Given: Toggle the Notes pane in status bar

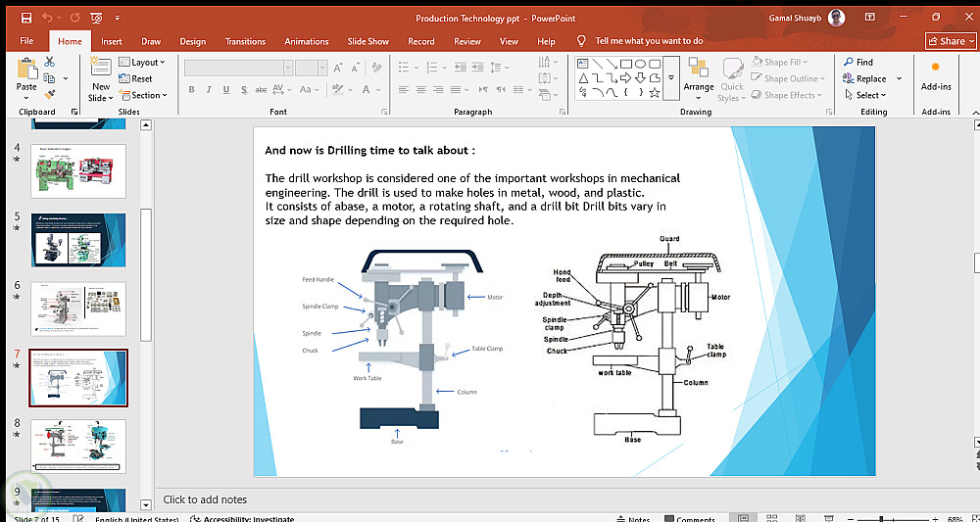Looking at the screenshot, I should (632, 519).
